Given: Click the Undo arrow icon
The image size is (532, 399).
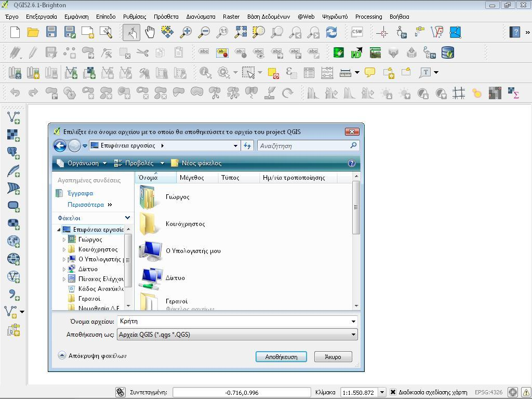Looking at the screenshot, I should (15, 92).
